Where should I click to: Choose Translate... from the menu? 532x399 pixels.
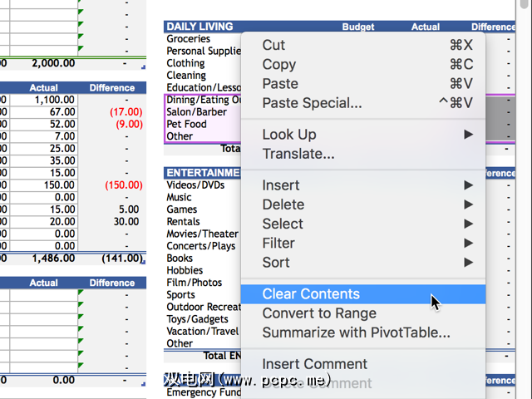363,154
